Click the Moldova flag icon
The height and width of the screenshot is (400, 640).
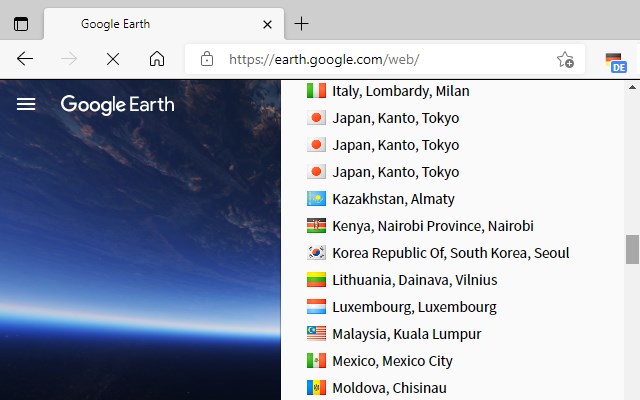point(316,387)
